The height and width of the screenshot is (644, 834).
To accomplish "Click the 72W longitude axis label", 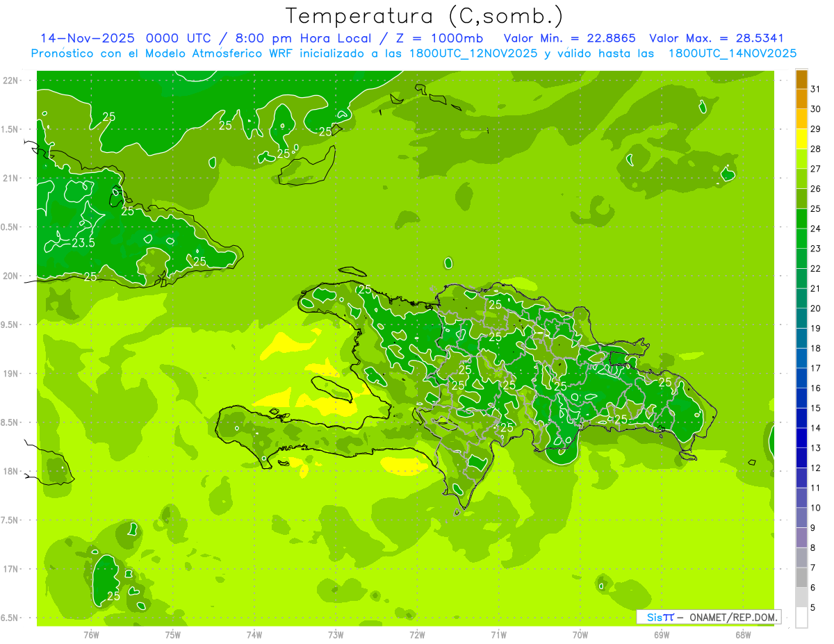I will coord(417,634).
